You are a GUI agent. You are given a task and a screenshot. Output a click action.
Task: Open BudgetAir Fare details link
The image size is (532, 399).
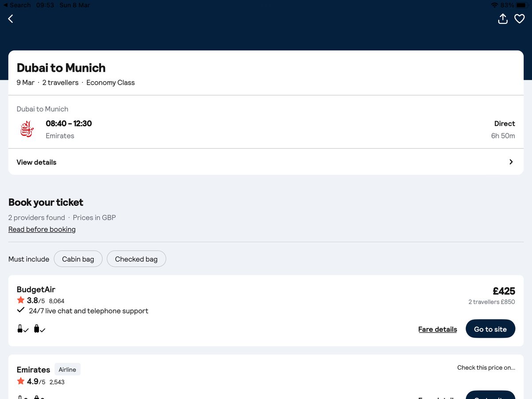pyautogui.click(x=438, y=329)
